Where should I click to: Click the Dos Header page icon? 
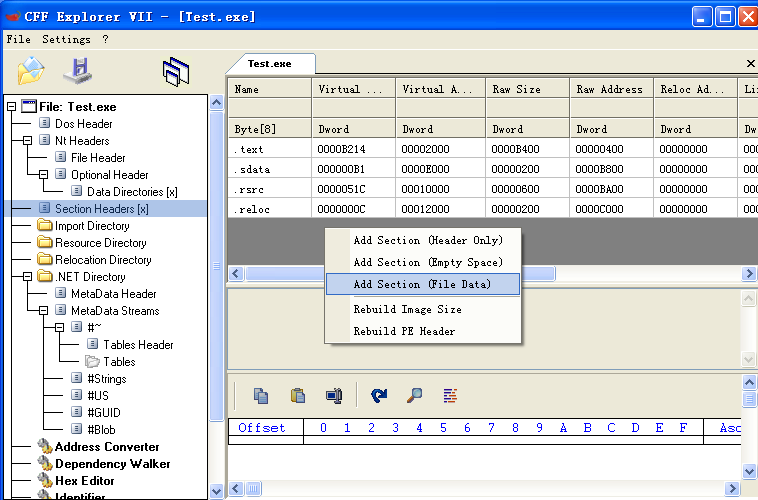coord(44,123)
